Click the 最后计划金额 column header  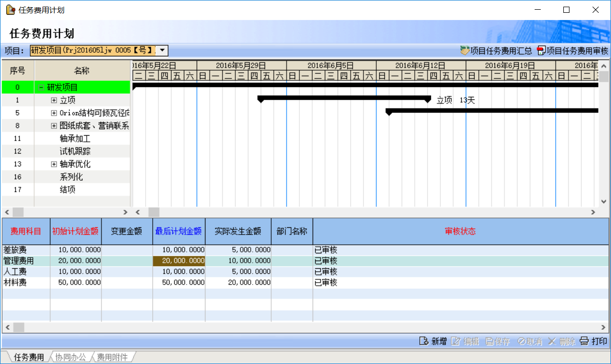pyautogui.click(x=178, y=231)
